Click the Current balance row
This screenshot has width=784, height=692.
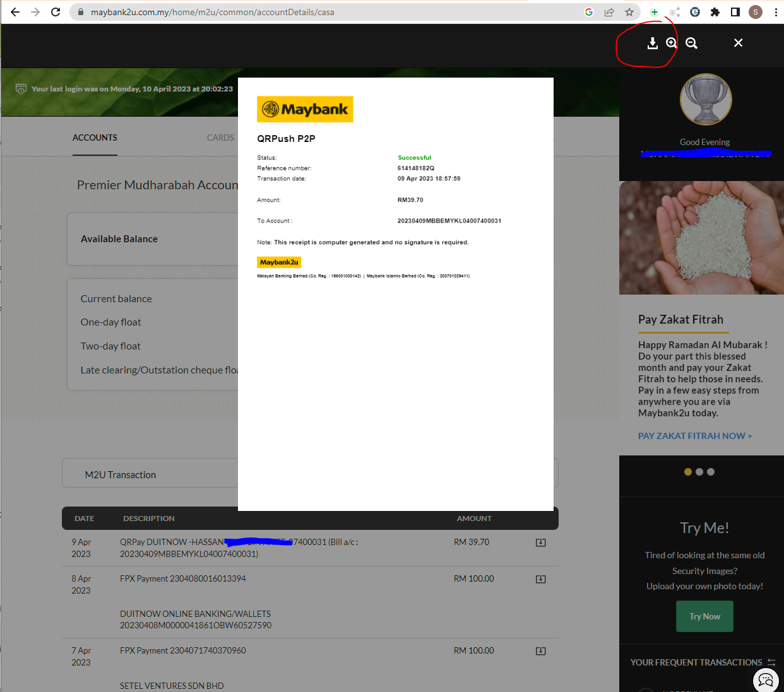click(x=116, y=299)
